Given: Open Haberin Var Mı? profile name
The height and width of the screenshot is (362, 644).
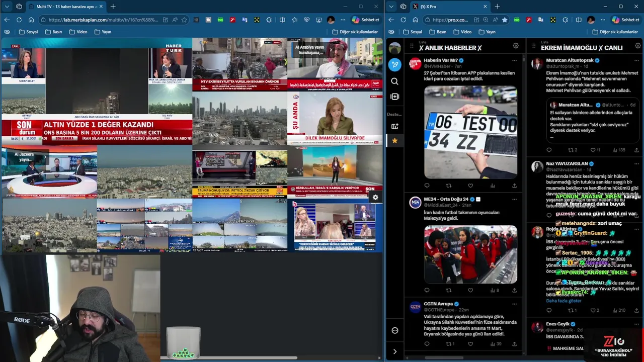Looking at the screenshot, I should (441, 60).
